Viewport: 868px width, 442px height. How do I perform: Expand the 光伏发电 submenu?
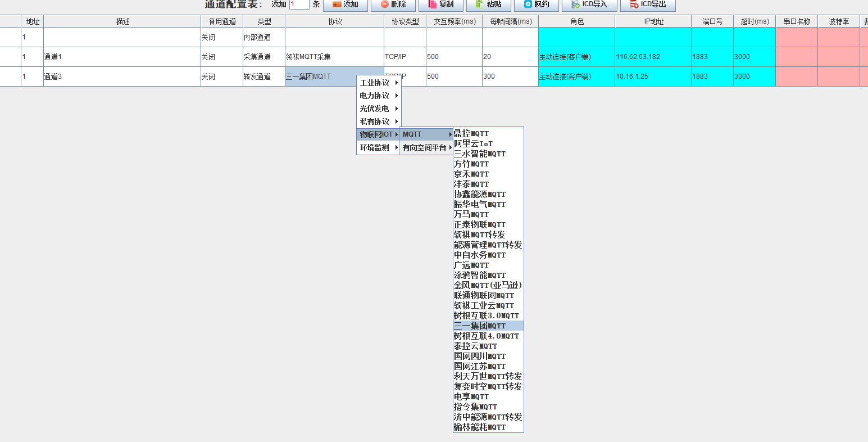(x=378, y=109)
